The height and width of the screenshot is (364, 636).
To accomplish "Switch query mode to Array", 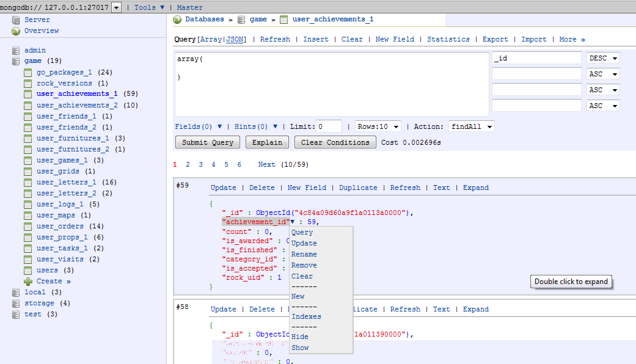I will [211, 39].
